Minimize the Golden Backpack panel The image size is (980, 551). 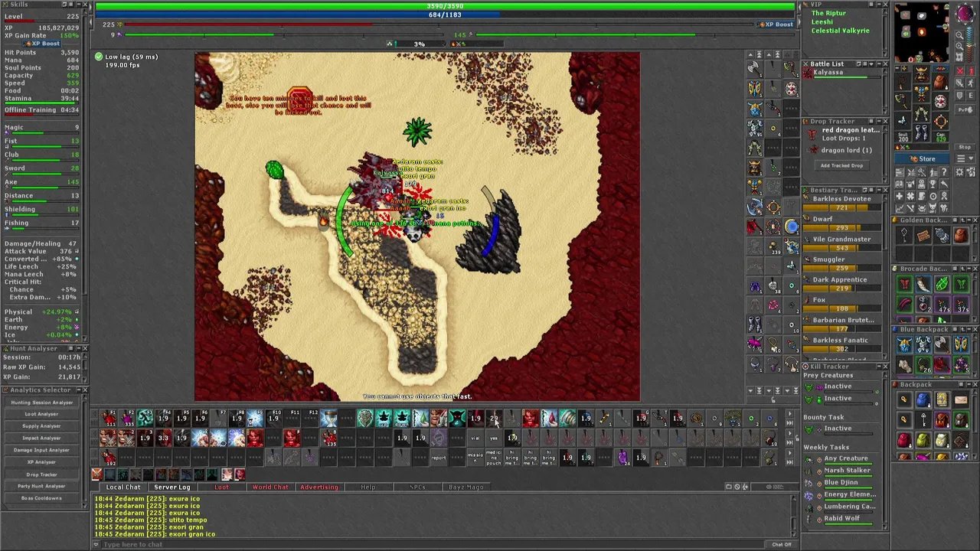[969, 220]
